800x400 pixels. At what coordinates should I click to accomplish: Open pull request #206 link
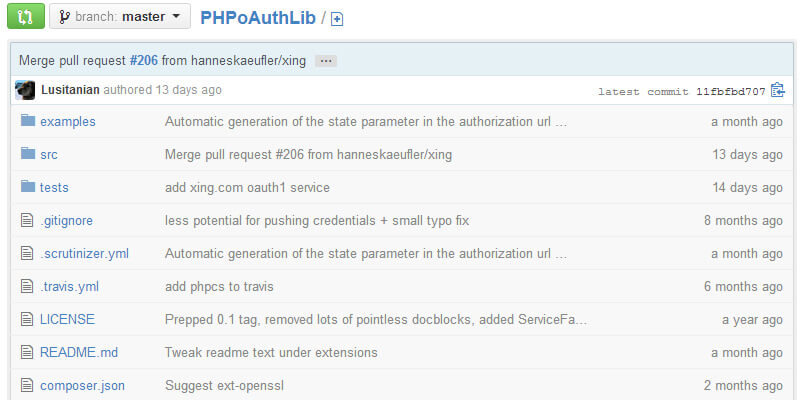pyautogui.click(x=146, y=60)
